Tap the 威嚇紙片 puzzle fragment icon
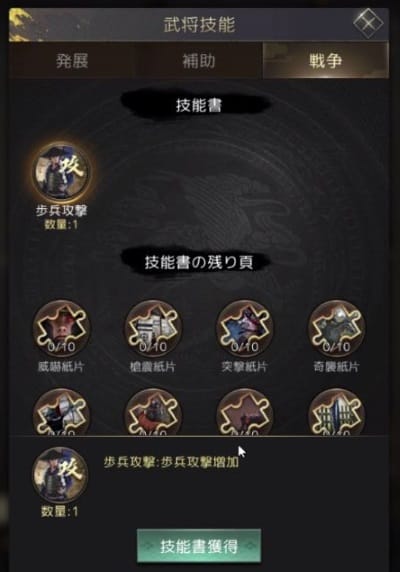 tap(61, 328)
